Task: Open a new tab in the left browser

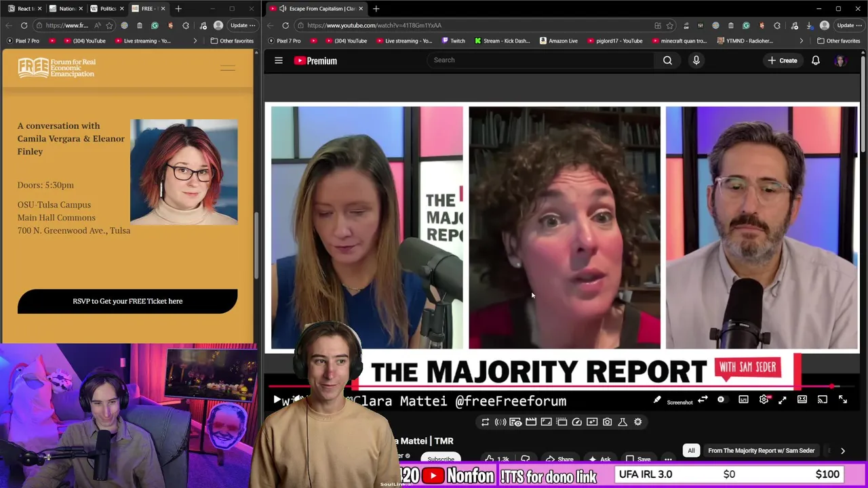Action: (x=178, y=9)
